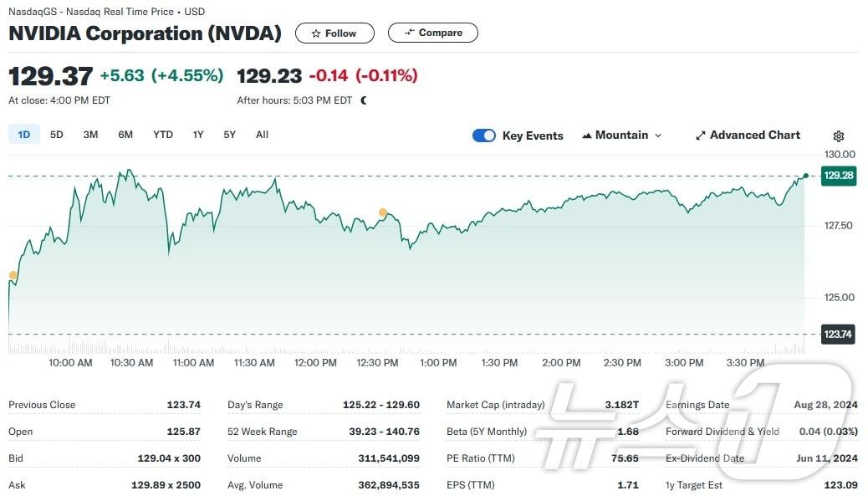This screenshot has height=496, width=868.
Task: Click the after-hours moon icon
Action: [364, 100]
